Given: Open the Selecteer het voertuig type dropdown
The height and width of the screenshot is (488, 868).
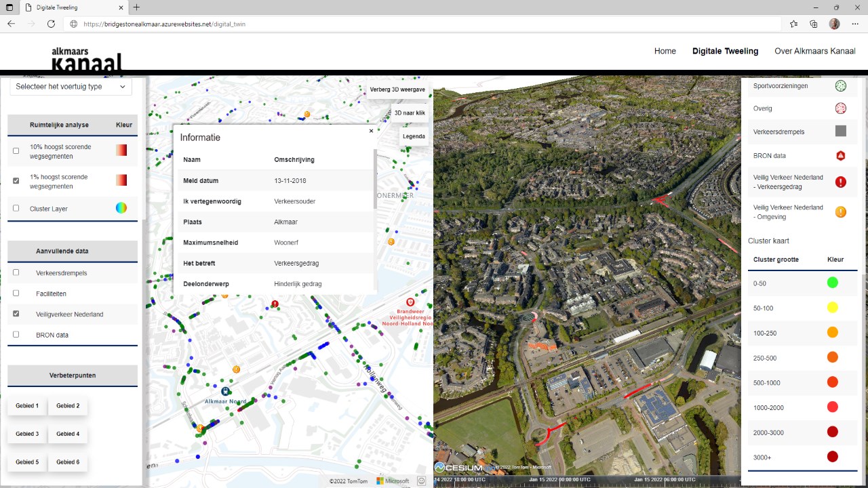Looking at the screenshot, I should click(x=71, y=87).
